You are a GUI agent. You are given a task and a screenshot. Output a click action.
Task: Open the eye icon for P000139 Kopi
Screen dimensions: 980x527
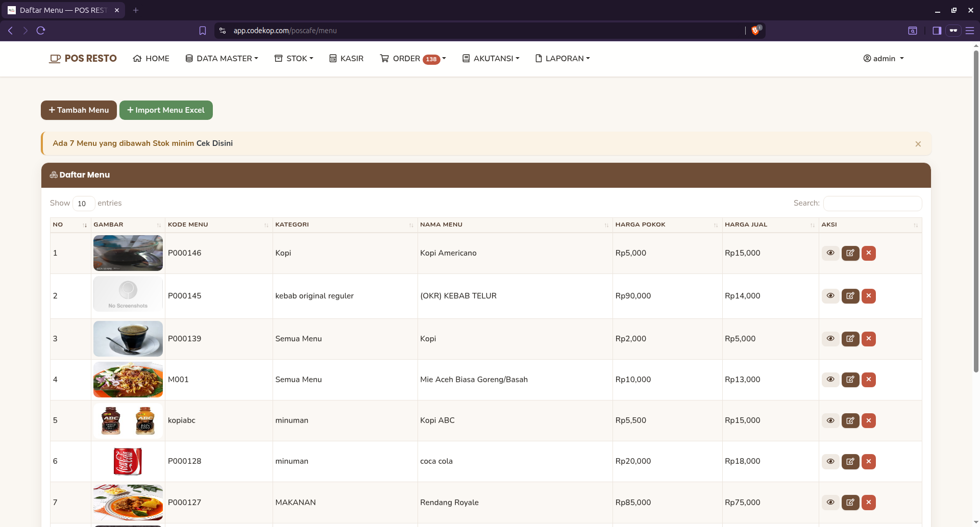[x=830, y=339]
